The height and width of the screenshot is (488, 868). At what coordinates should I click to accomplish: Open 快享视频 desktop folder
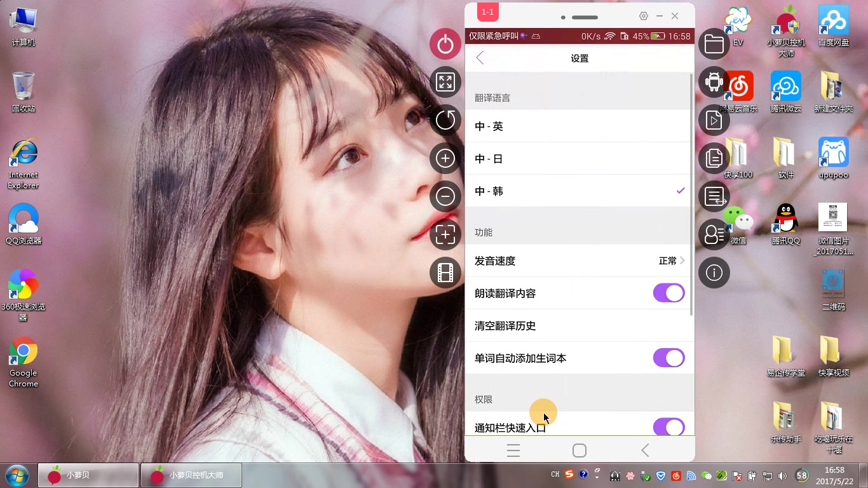click(834, 356)
